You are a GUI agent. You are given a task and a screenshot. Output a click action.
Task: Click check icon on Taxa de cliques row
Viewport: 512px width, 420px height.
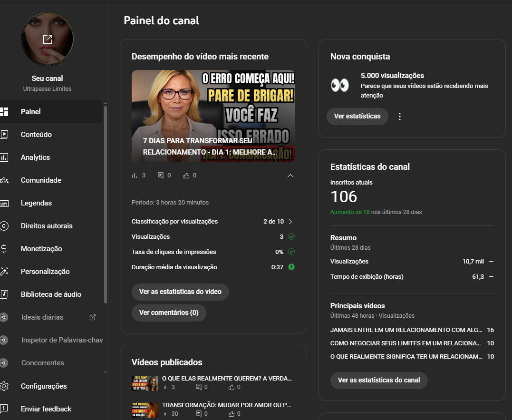[291, 252]
